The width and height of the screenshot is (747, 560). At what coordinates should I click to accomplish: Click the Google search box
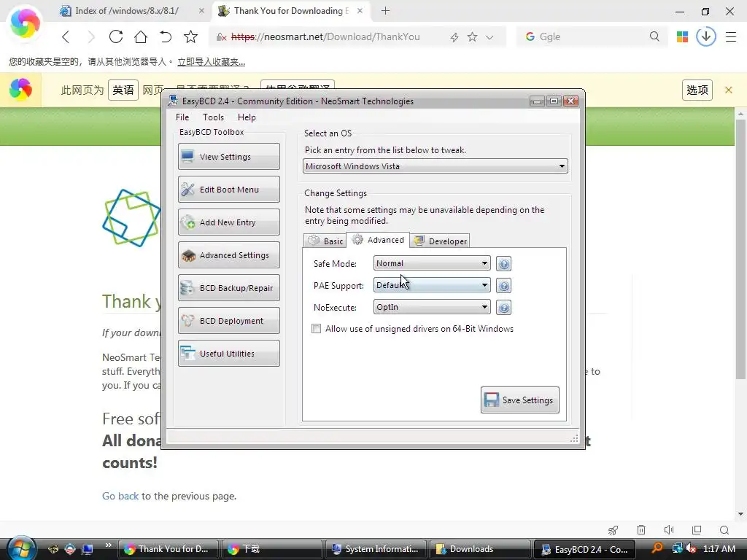coord(591,36)
